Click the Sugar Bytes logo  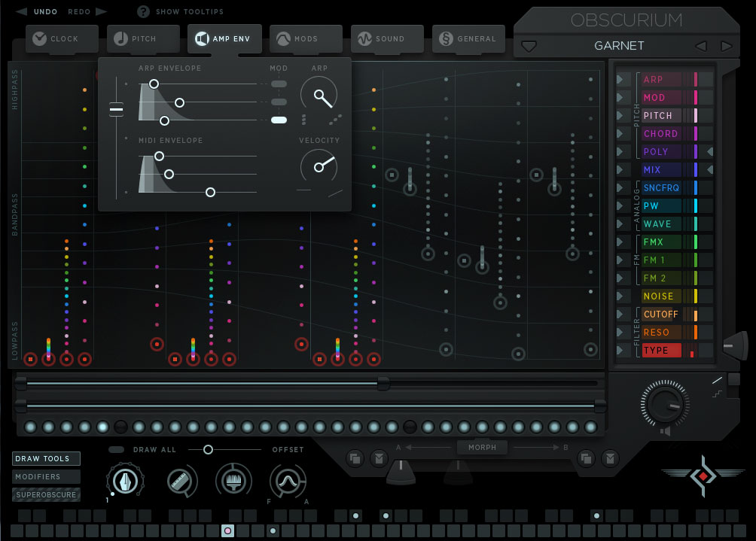703,476
